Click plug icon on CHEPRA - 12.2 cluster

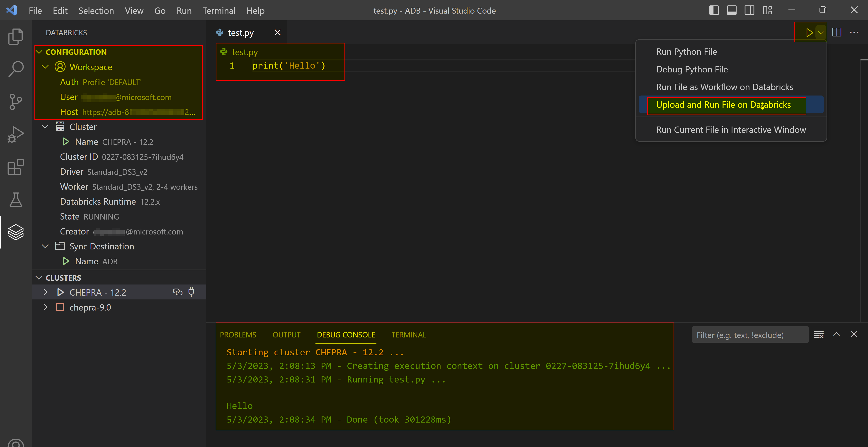(x=192, y=292)
